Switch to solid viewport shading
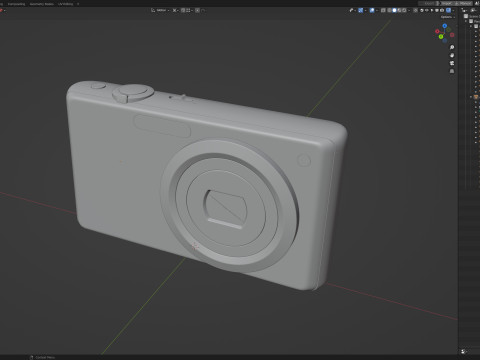The height and width of the screenshot is (360, 480). click(394, 10)
